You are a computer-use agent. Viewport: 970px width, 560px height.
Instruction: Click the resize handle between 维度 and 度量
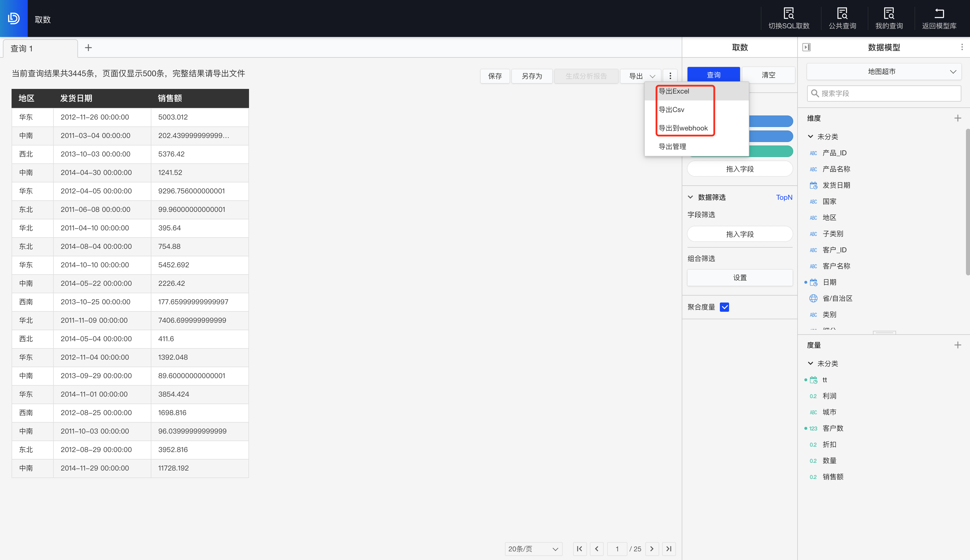click(x=884, y=332)
